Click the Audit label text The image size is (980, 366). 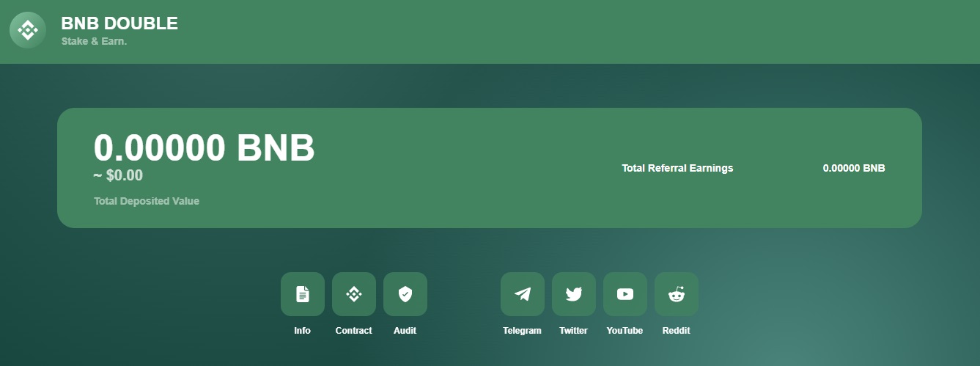coord(405,331)
